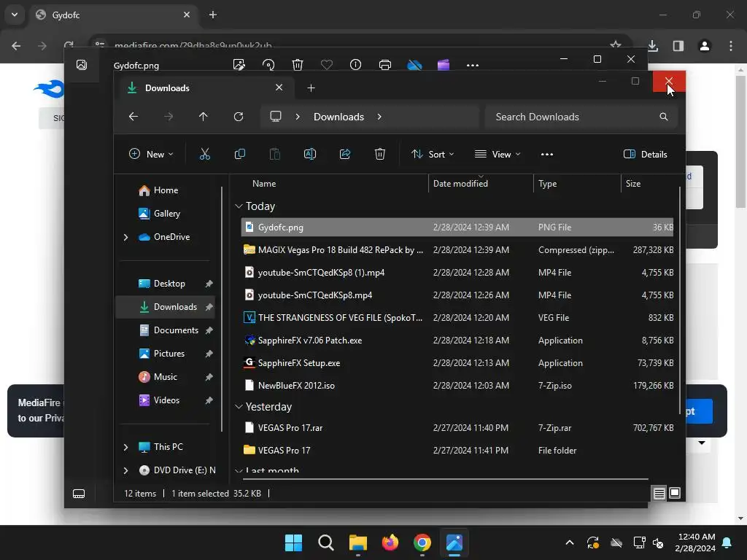Click the Copy icon in Explorer toolbar

(239, 154)
